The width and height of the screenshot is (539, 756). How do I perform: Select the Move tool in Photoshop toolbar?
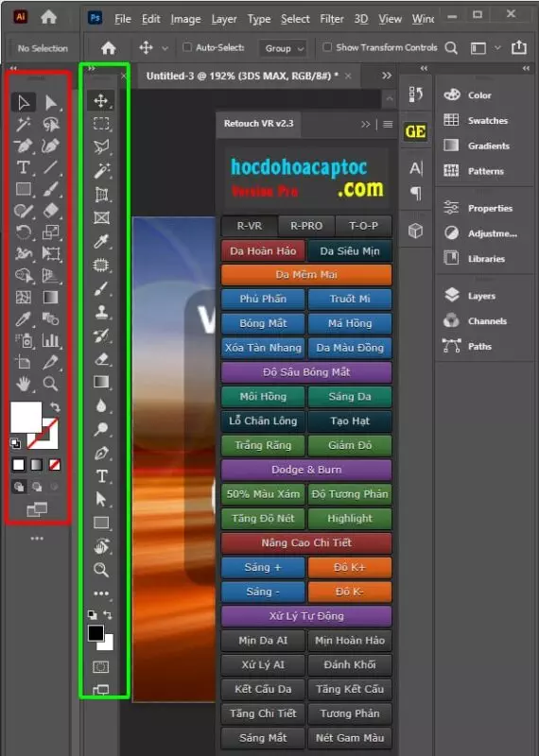tap(101, 101)
